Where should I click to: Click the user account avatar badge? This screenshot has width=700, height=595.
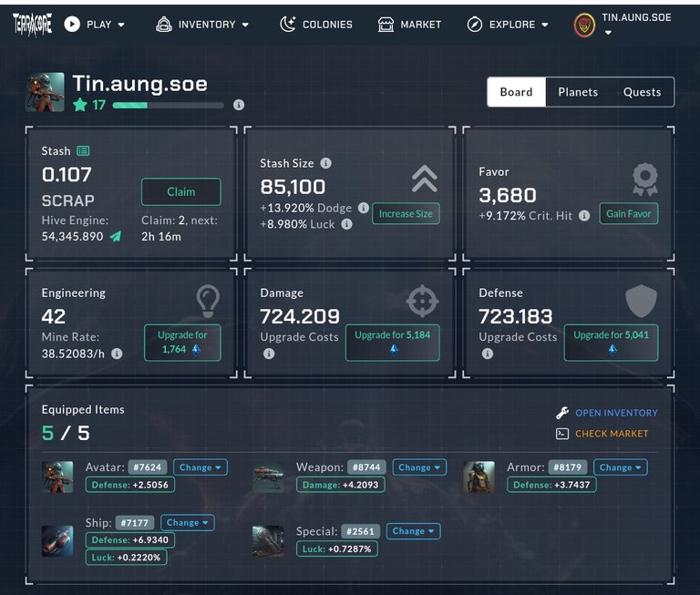(584, 25)
